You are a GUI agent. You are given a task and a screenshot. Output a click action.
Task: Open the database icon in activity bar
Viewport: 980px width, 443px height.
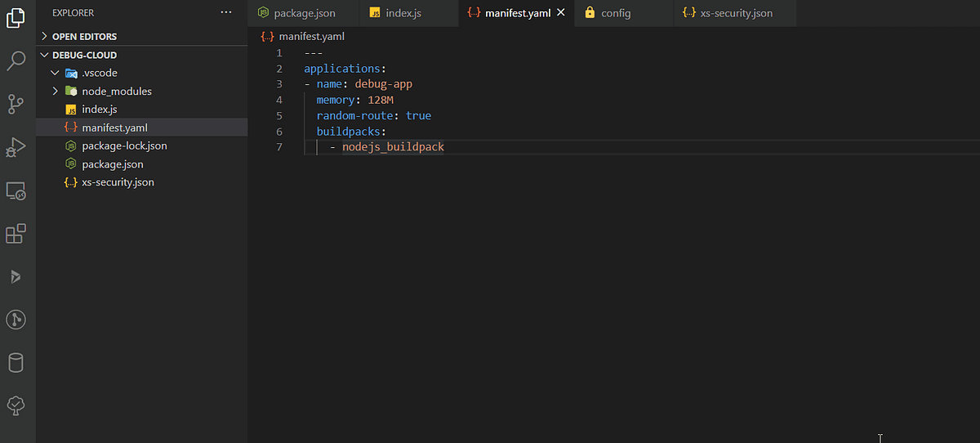(x=16, y=363)
